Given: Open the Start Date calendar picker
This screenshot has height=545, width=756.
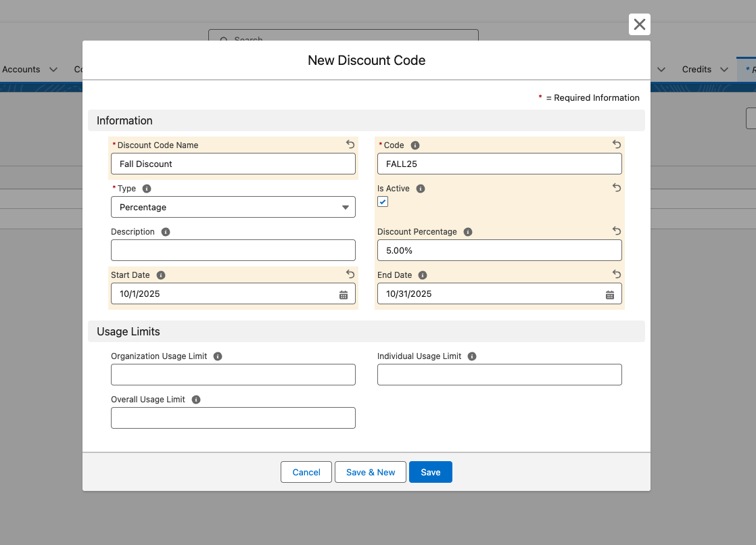Looking at the screenshot, I should click(x=344, y=295).
